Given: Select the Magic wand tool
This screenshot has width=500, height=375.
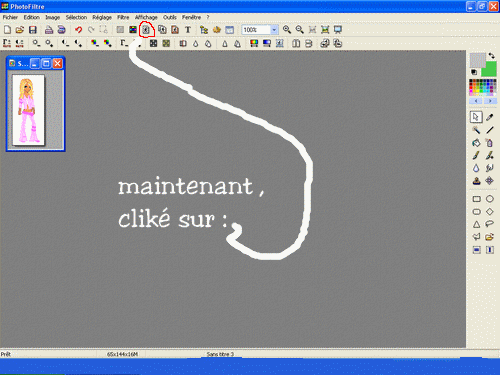Looking at the screenshot, I should [476, 130].
